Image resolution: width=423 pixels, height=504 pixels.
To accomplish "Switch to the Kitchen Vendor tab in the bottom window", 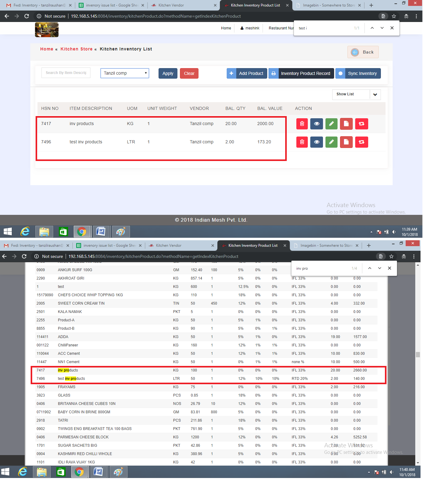I will coord(181,245).
